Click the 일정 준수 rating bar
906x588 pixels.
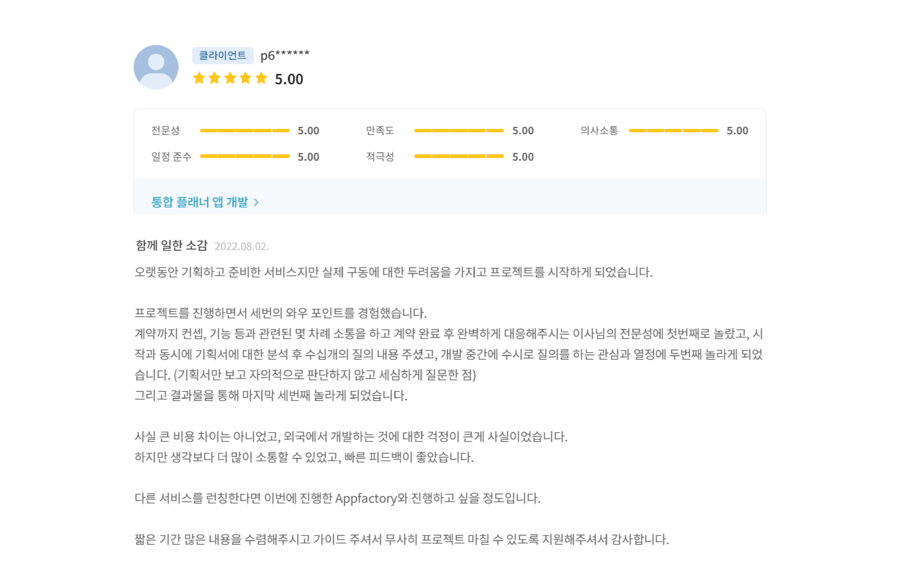[x=245, y=156]
